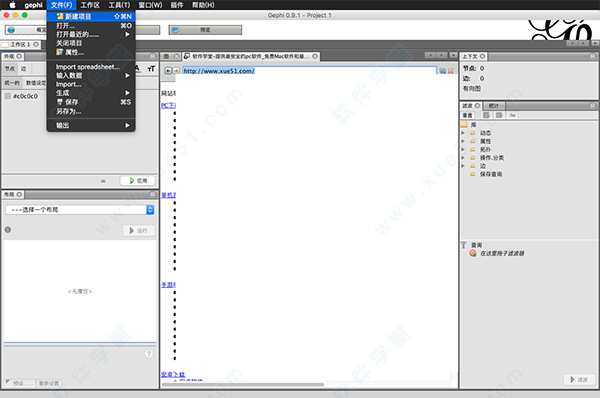Open the 帮助(H) menu
The image size is (600, 398).
[x=203, y=5]
